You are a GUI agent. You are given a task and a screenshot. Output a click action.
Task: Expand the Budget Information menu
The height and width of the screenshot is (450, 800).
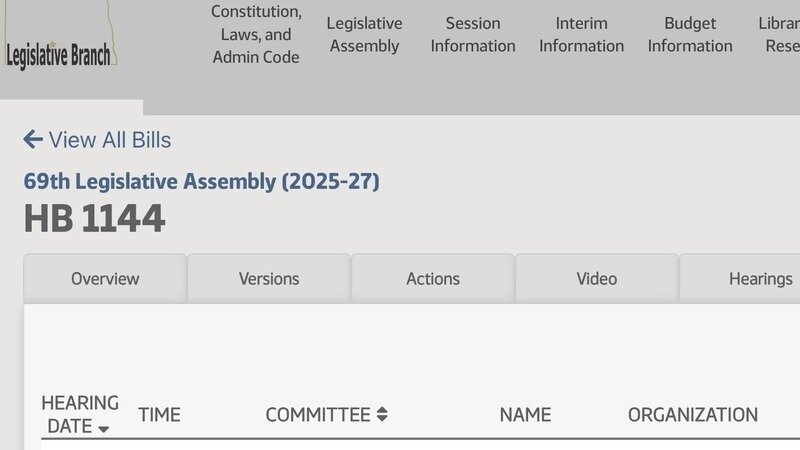(690, 35)
